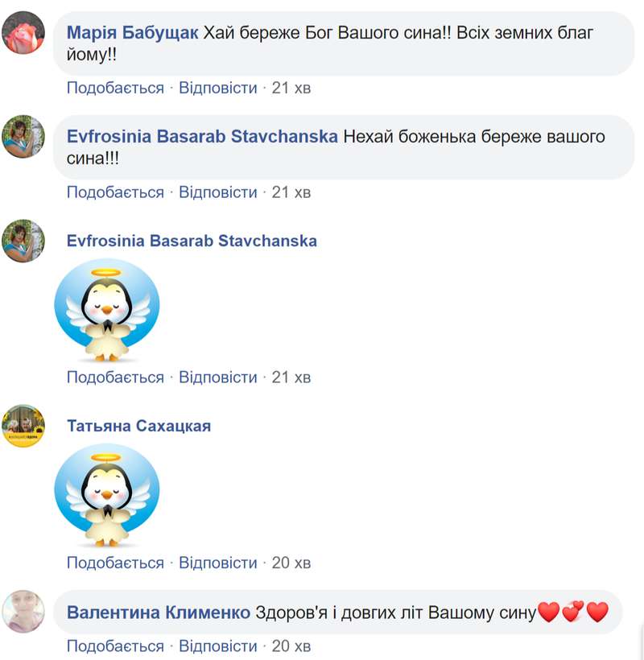Open Evfrosinia Basarab Stavchanska name in text comment
644x660 pixels.
pos(202,136)
